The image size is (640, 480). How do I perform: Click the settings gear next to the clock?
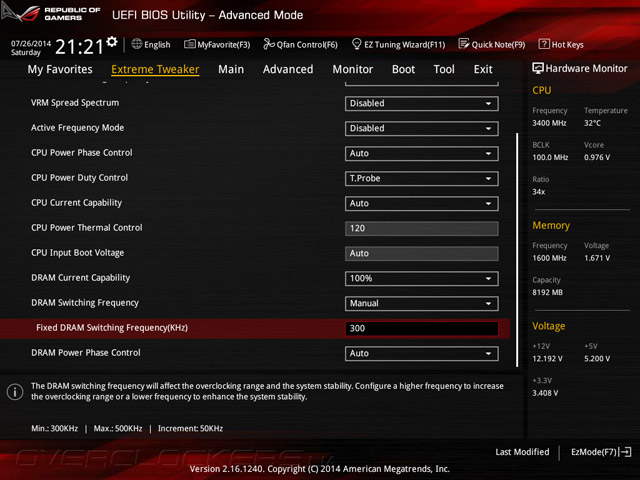coord(112,42)
